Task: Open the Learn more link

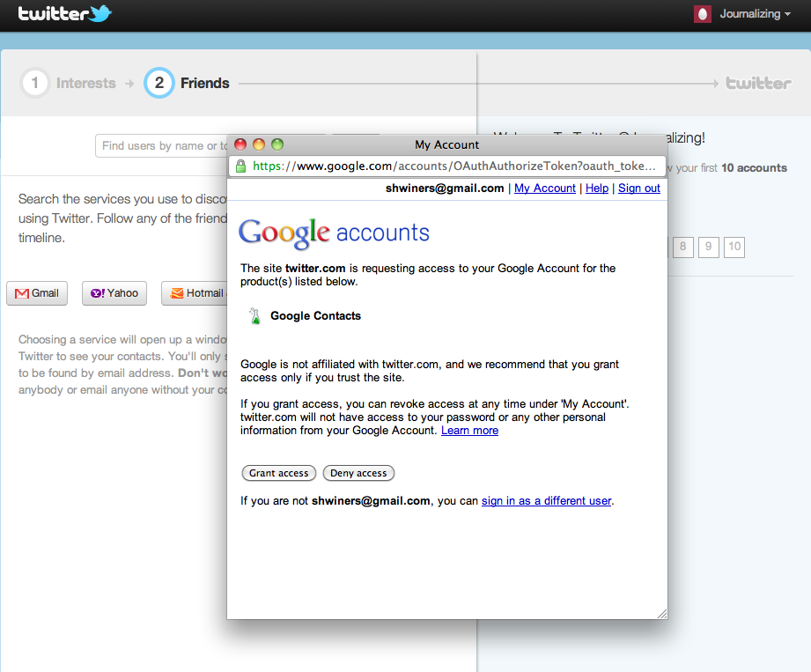Action: pyautogui.click(x=469, y=431)
